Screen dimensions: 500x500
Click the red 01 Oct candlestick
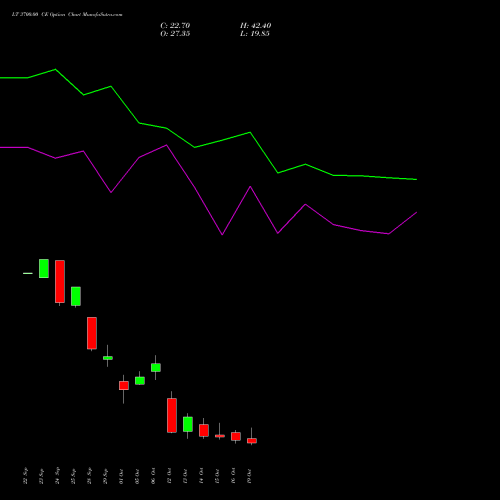pyautogui.click(x=124, y=386)
